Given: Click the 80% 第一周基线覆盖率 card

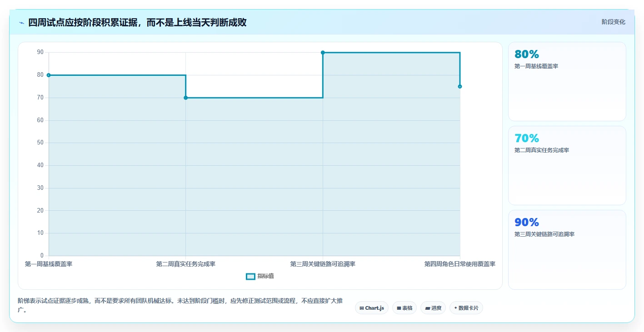Looking at the screenshot, I should pos(567,81).
